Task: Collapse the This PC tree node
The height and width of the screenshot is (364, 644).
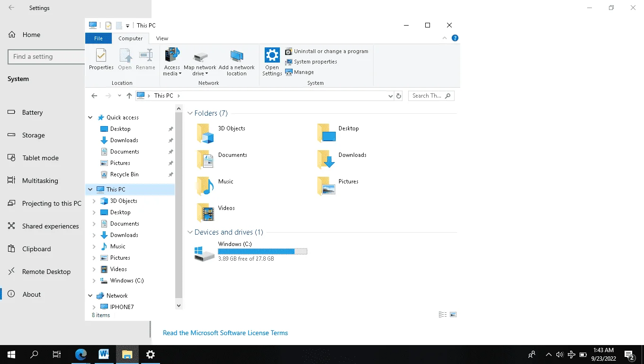Action: click(x=90, y=190)
